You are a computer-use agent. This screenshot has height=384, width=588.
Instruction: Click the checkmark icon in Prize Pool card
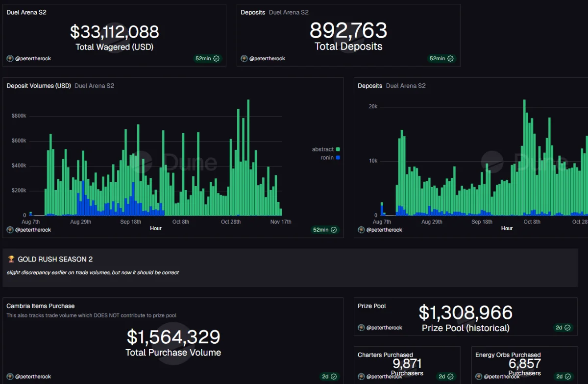coord(567,328)
